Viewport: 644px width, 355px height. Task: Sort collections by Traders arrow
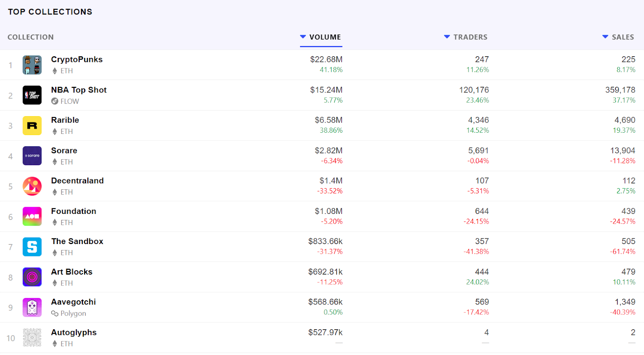[447, 37]
